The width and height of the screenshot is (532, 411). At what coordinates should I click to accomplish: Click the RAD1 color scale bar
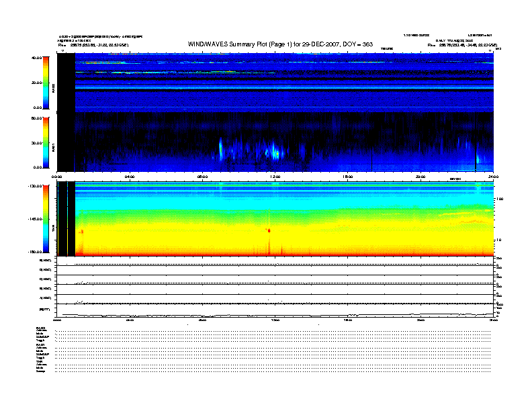tap(46, 142)
